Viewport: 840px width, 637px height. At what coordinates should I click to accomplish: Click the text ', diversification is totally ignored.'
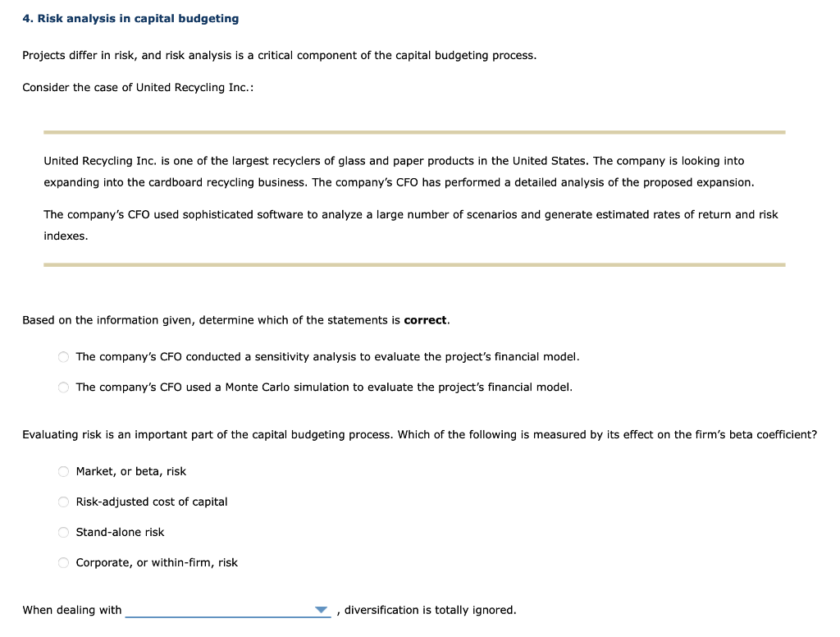tap(428, 610)
